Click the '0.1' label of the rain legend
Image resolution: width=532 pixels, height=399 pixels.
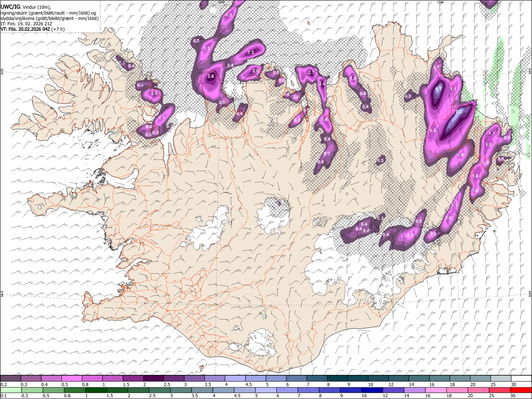pyautogui.click(x=3, y=396)
